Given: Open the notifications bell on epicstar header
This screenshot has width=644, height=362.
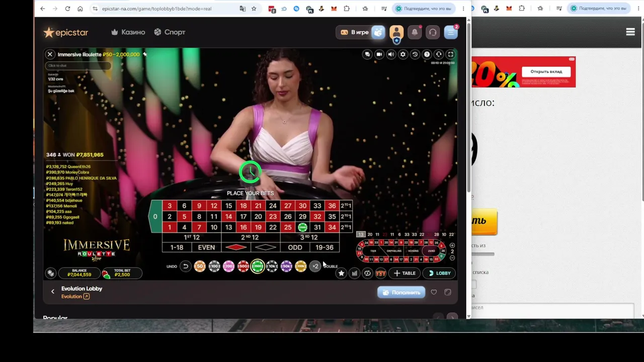Looking at the screenshot, I should [415, 32].
